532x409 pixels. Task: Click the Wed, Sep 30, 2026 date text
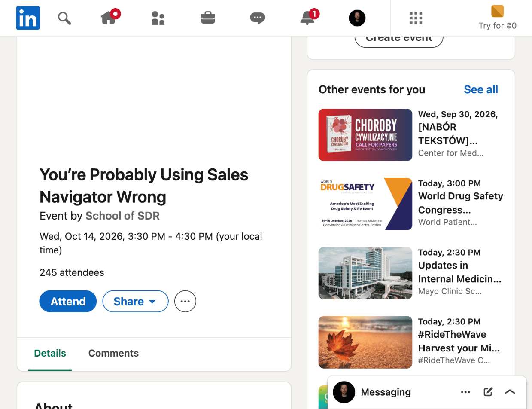458,114
